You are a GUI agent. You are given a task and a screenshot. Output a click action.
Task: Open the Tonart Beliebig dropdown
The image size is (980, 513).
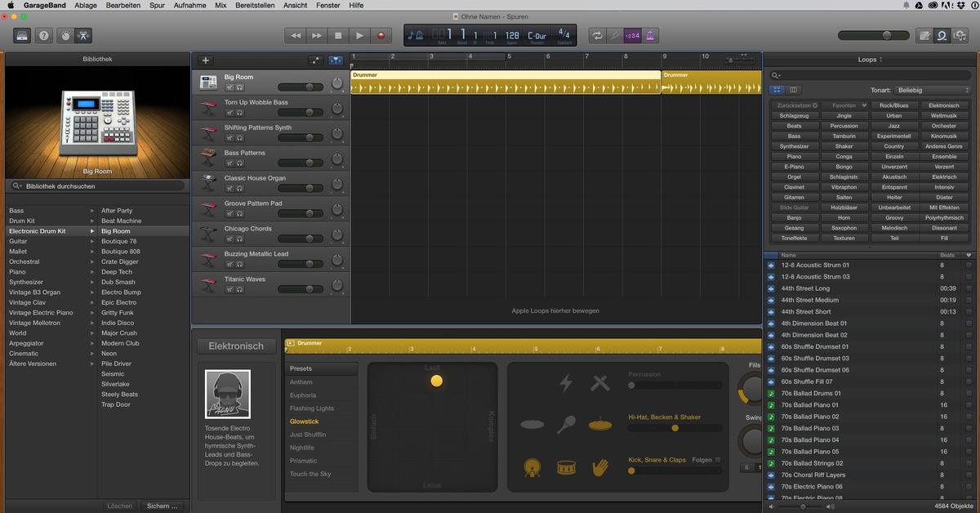click(932, 90)
